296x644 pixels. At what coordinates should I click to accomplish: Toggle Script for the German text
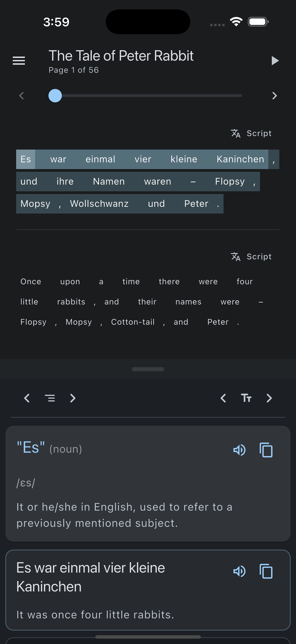click(x=251, y=133)
